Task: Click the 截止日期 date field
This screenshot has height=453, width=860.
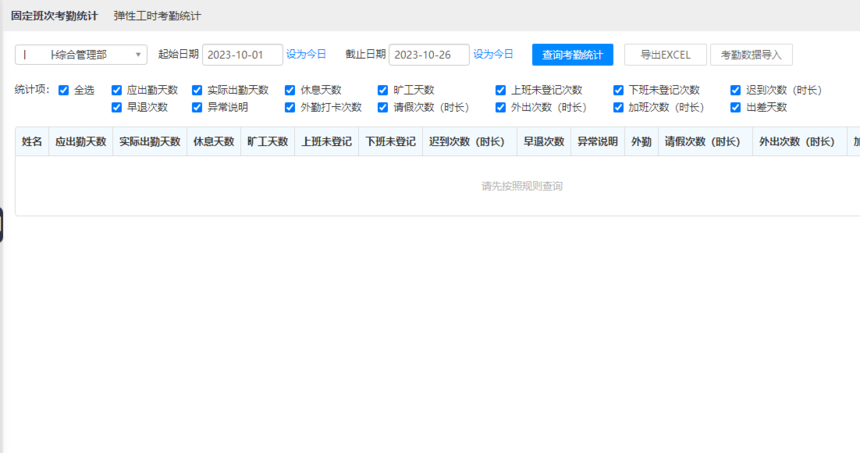Action: coord(428,55)
